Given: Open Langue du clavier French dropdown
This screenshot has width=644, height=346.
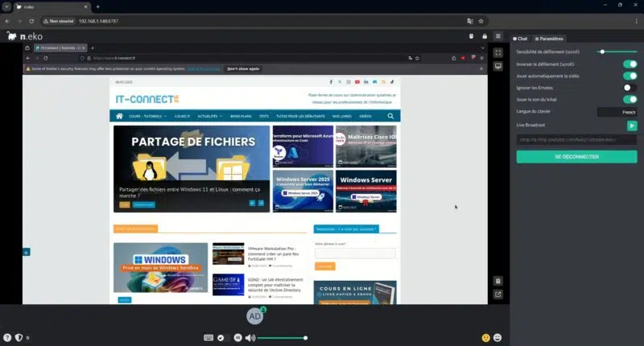Looking at the screenshot, I should click(x=617, y=112).
